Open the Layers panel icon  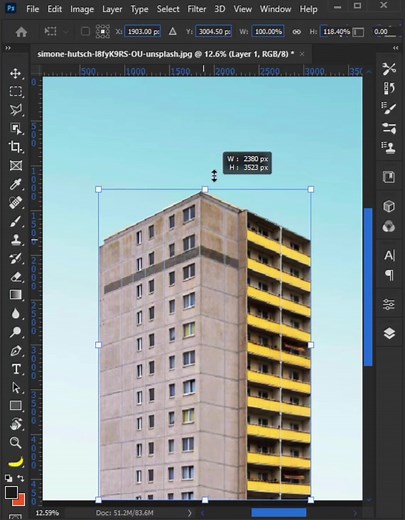click(x=389, y=333)
